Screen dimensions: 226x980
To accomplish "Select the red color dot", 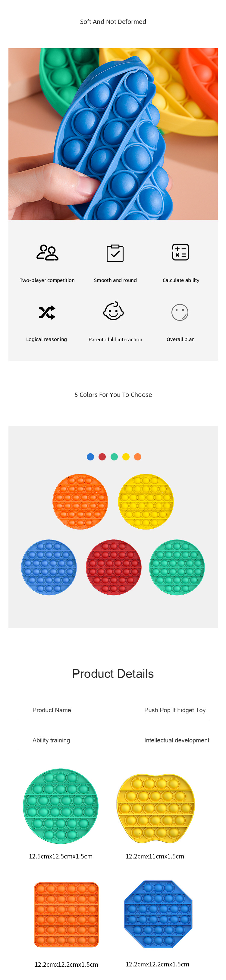I will point(102,457).
